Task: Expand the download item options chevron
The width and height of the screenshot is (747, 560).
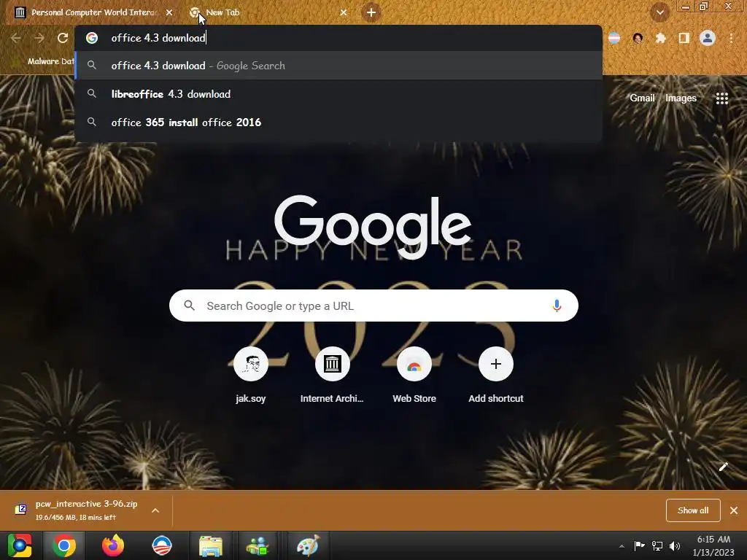Action: (x=155, y=510)
